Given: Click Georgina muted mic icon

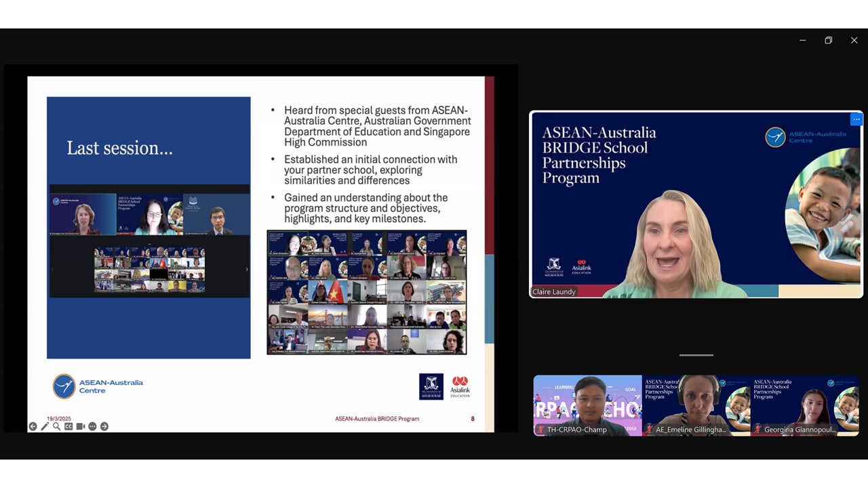Looking at the screenshot, I should pos(757,429).
